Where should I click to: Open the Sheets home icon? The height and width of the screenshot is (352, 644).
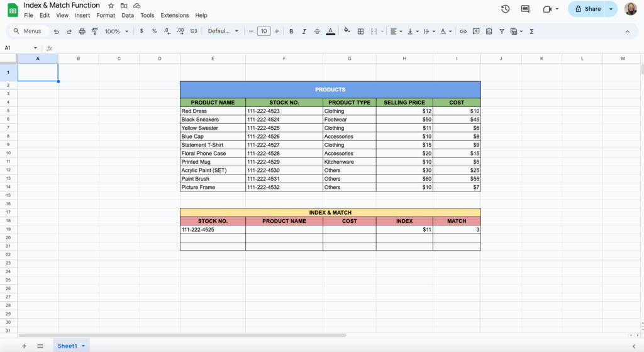pyautogui.click(x=13, y=10)
